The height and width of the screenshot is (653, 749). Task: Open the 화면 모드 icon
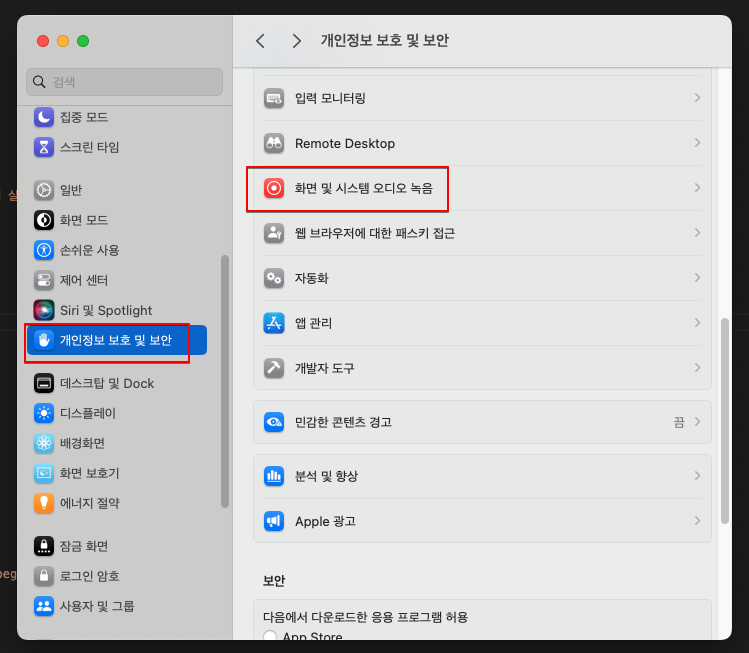pos(44,220)
